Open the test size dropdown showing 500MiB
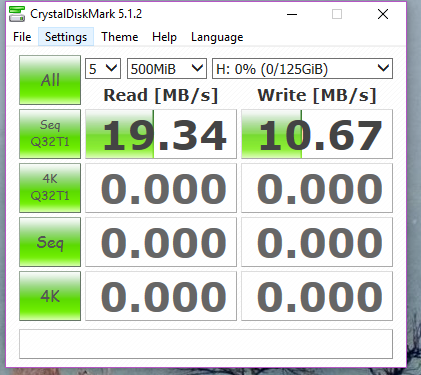 pyautogui.click(x=167, y=69)
